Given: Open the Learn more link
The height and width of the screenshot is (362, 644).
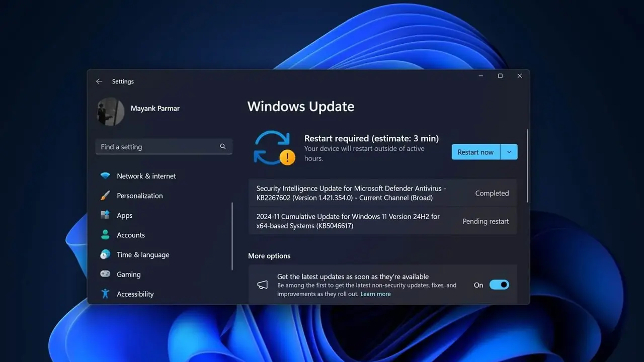Looking at the screenshot, I should coord(375,294).
